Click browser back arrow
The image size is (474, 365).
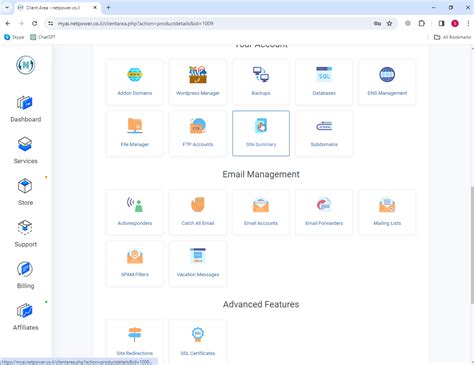click(x=8, y=23)
